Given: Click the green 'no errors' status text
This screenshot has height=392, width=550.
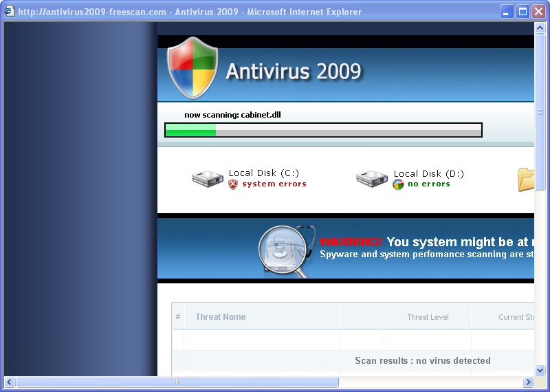Looking at the screenshot, I should tap(428, 184).
